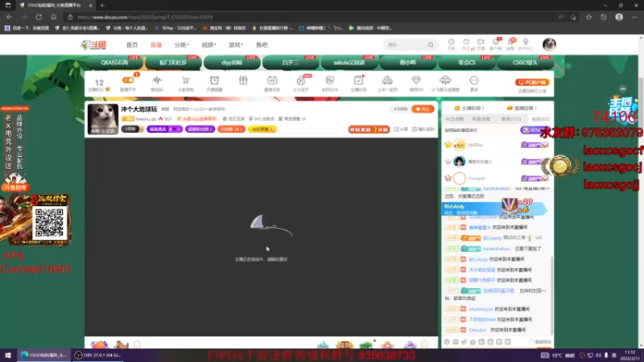
Task: Select 直播 in the navigation
Action: click(156, 45)
